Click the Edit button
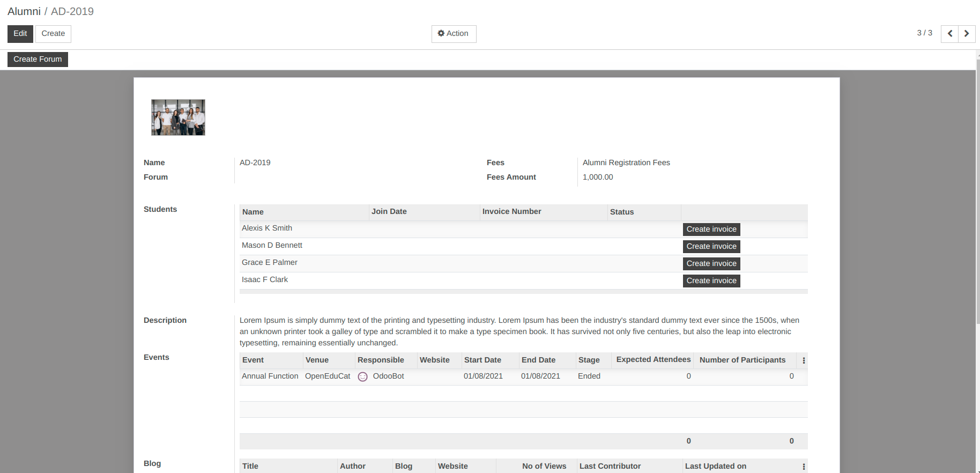Viewport: 980px width, 473px height. click(20, 33)
